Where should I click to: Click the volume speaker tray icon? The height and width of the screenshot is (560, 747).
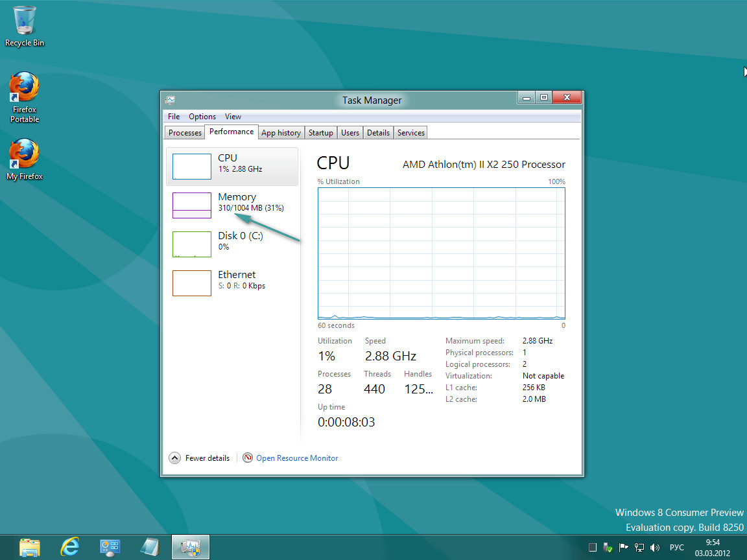pyautogui.click(x=655, y=547)
